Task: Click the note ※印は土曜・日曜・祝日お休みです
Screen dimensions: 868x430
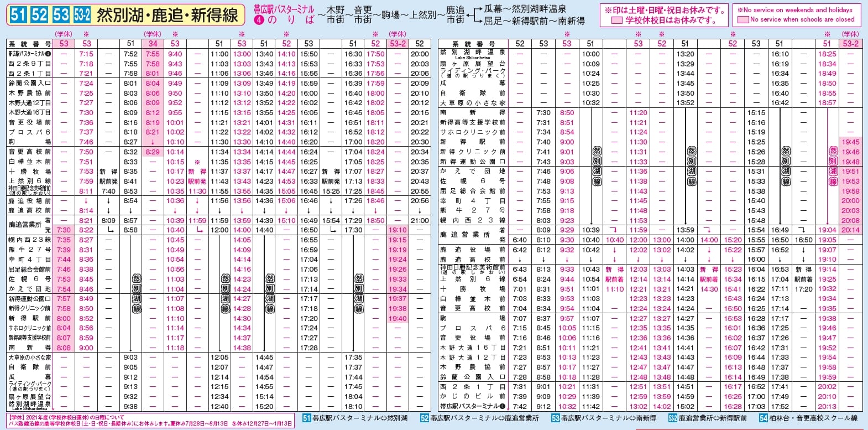Action: pyautogui.click(x=665, y=11)
